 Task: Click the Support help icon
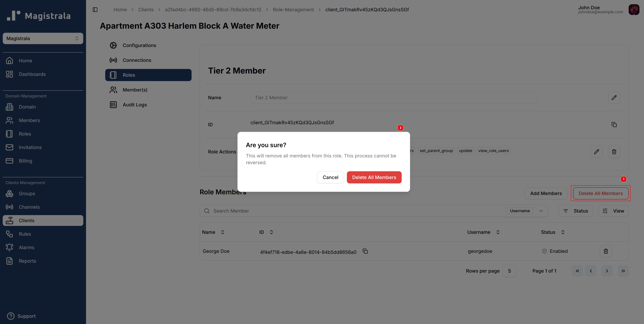click(11, 316)
